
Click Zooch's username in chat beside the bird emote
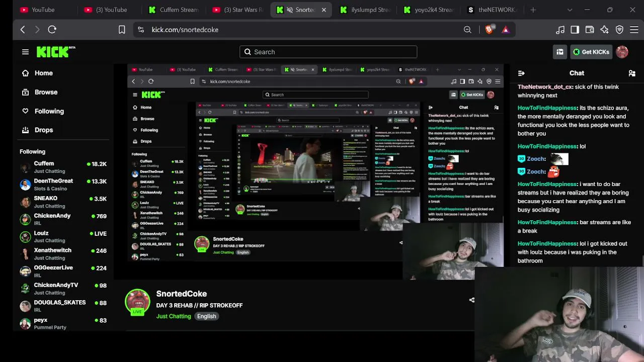536,159
